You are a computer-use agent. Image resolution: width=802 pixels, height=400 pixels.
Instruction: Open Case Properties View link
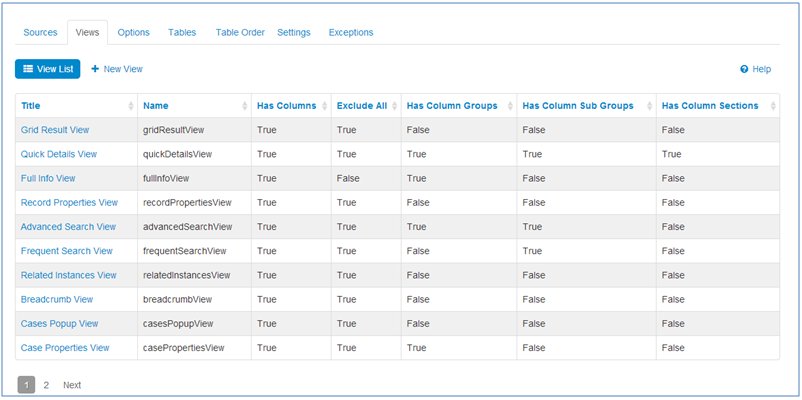click(x=65, y=348)
